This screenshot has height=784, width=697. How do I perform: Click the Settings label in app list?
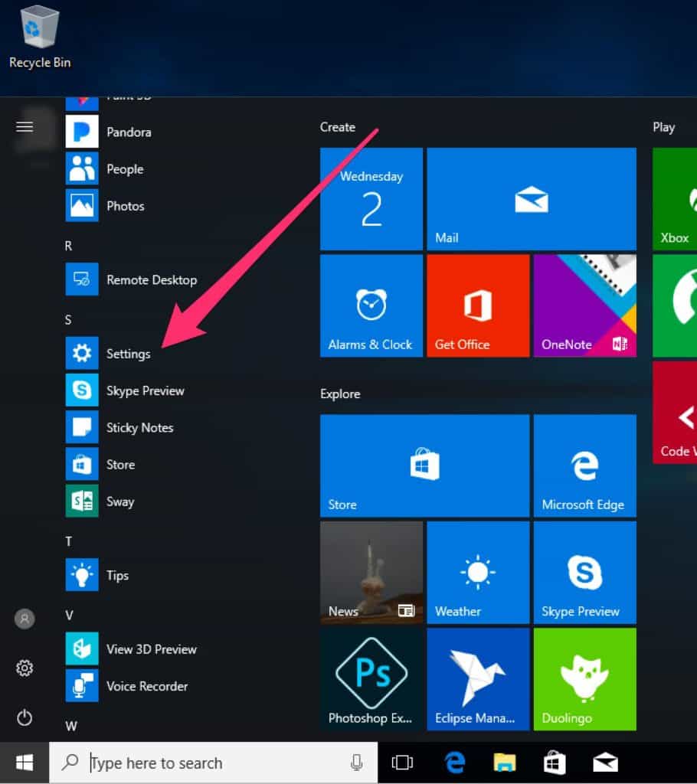click(x=128, y=354)
